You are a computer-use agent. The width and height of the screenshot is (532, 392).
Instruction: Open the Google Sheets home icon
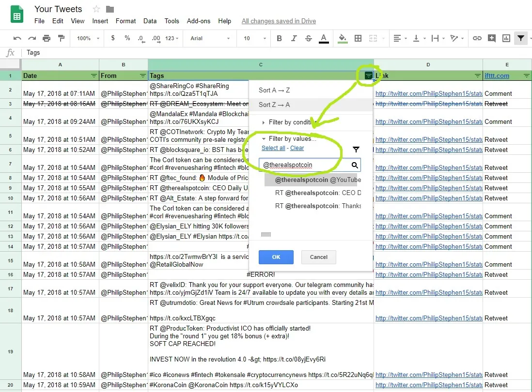[x=16, y=14]
